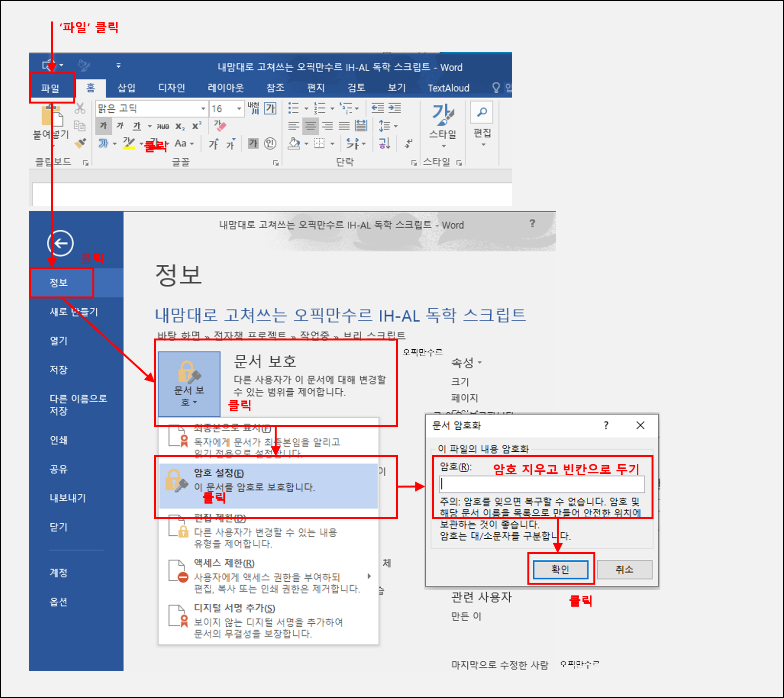
Task: Click the Distributed alignment icon
Action: click(361, 126)
